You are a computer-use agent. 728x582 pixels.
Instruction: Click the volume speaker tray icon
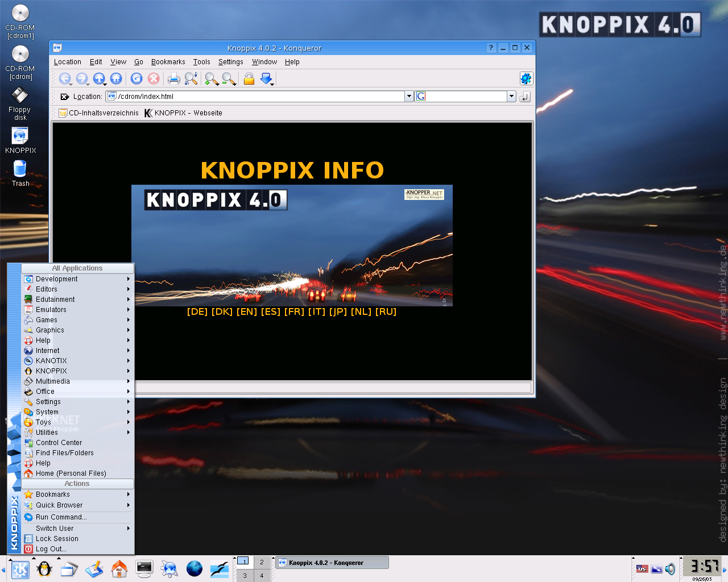(671, 569)
